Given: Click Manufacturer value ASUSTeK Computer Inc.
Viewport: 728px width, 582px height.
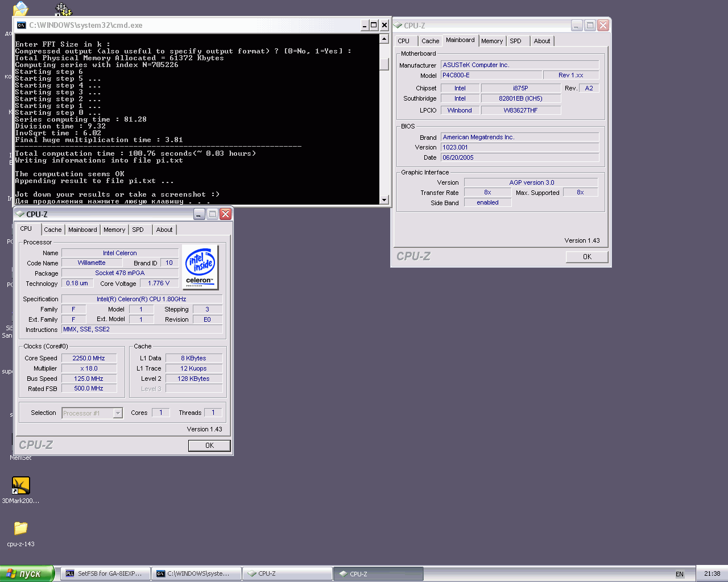Looking at the screenshot, I should 520,65.
